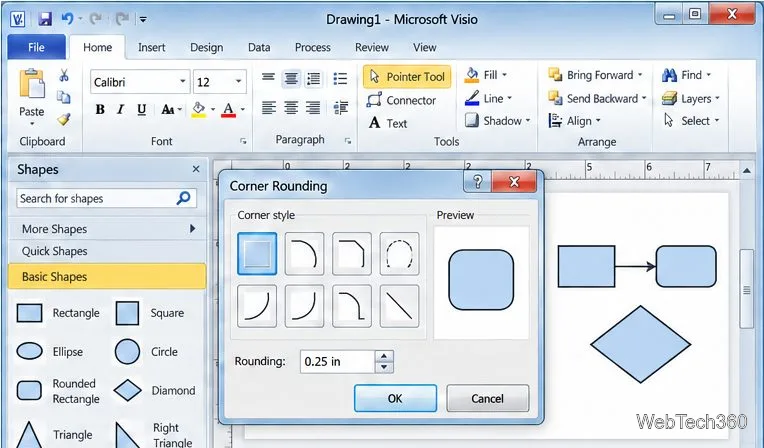Choose the dashed round corner style
The height and width of the screenshot is (448, 764).
tap(399, 253)
